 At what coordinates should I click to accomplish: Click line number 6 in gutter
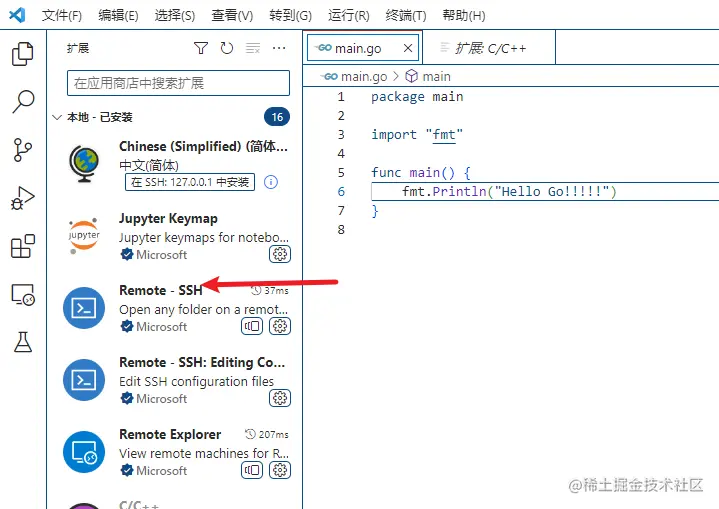point(341,192)
